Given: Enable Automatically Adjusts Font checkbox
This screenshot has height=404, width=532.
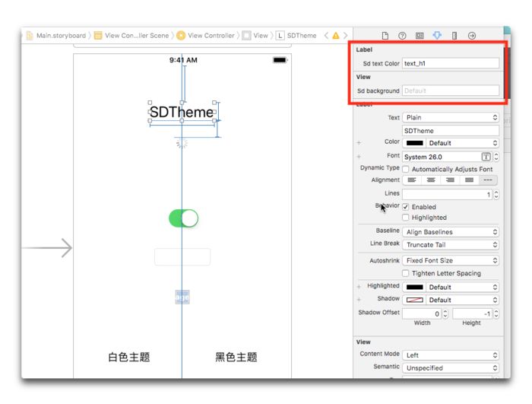Looking at the screenshot, I should click(405, 169).
